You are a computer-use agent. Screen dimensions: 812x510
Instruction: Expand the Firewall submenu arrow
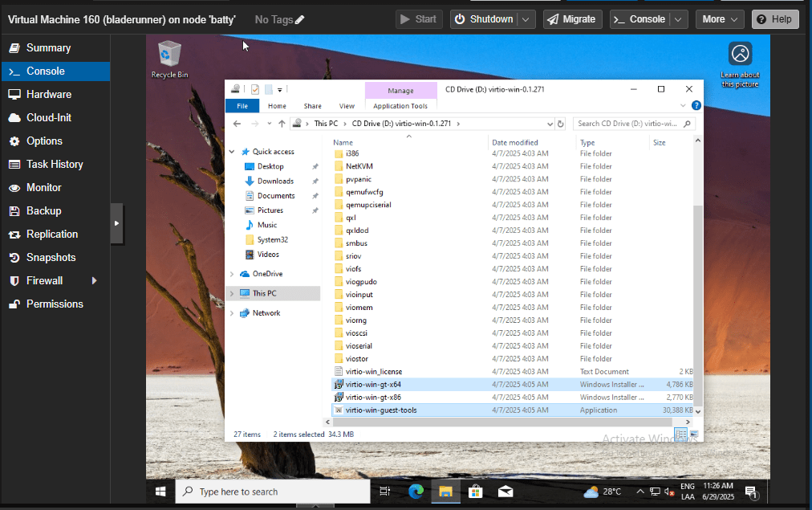coord(95,280)
